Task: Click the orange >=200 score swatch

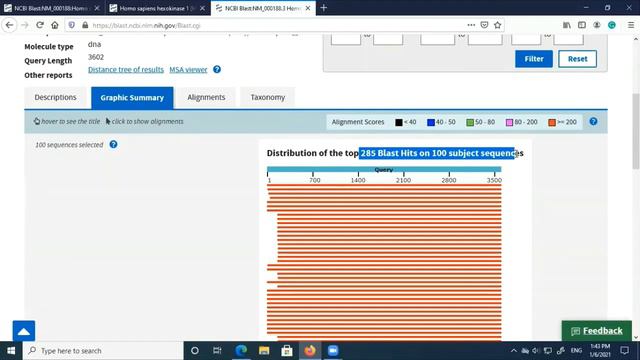Action: pyautogui.click(x=552, y=122)
